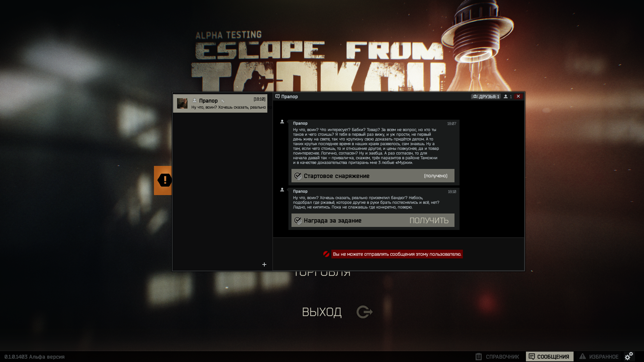Click the orange exclamation notification tab

163,180
